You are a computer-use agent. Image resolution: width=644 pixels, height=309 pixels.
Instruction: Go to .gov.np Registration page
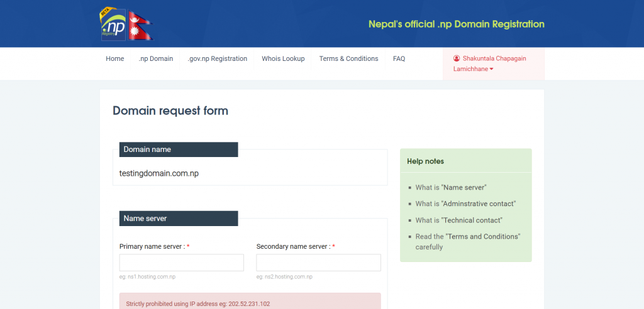pos(217,58)
